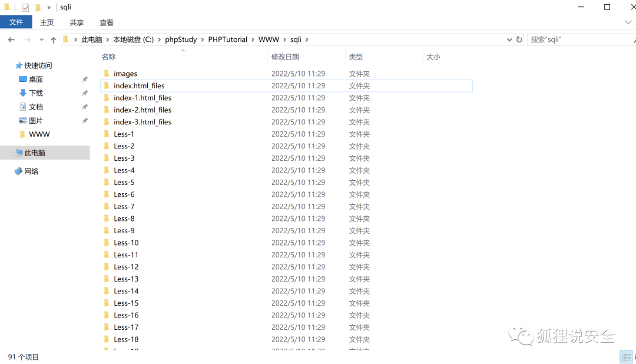The height and width of the screenshot is (364, 636).
Task: Select the Less-6 folder icon
Action: 106,194
